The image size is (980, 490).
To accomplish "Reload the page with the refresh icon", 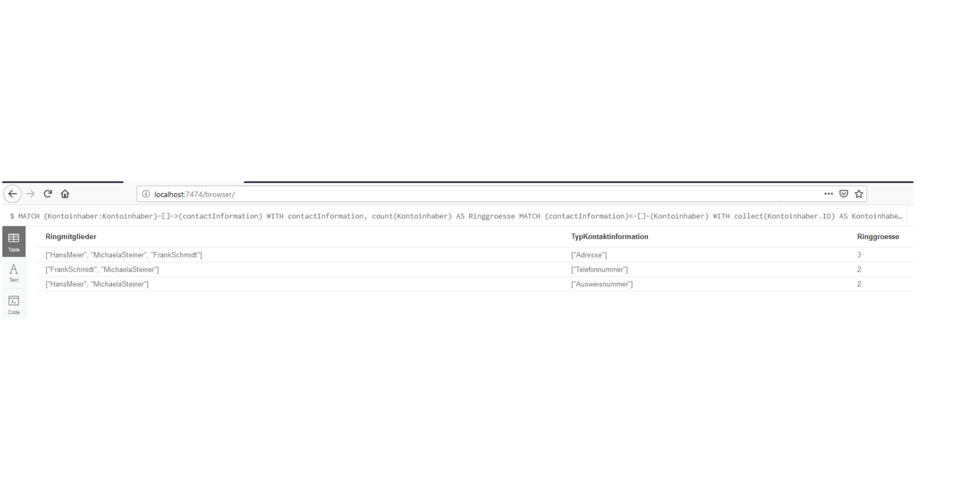I will 48,194.
